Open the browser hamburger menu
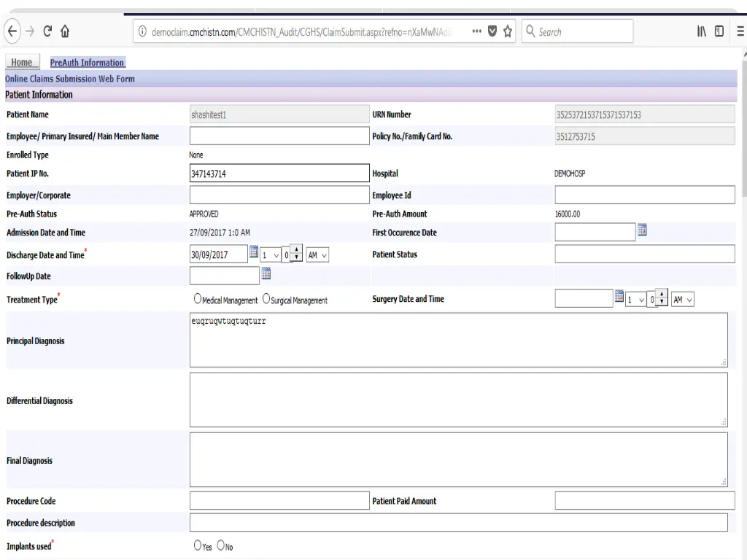The width and height of the screenshot is (747, 560). (740, 31)
